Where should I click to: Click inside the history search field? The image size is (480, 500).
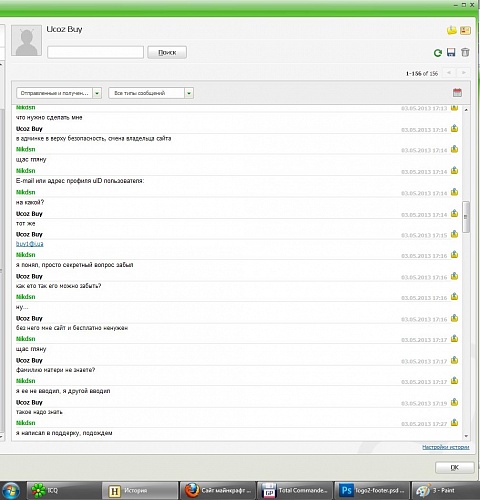pyautogui.click(x=95, y=52)
